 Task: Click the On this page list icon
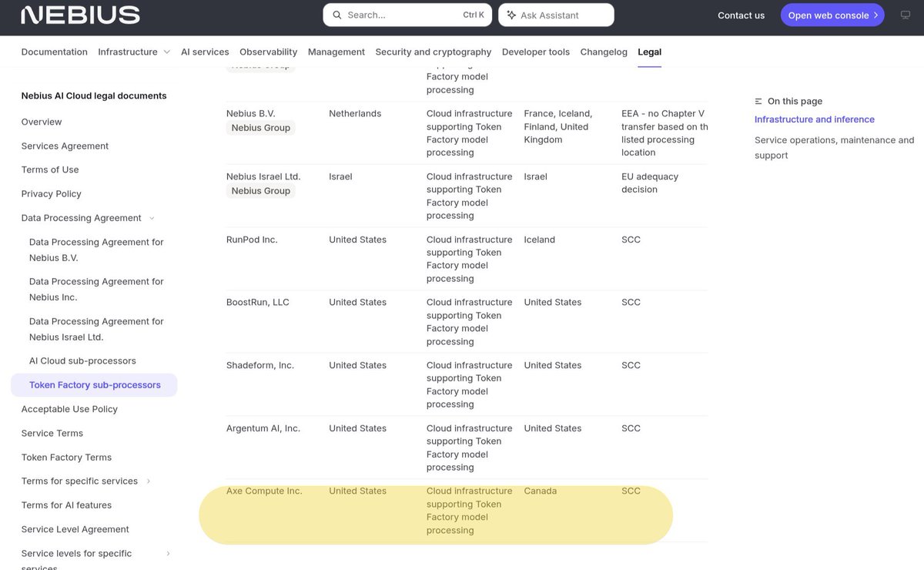(758, 101)
